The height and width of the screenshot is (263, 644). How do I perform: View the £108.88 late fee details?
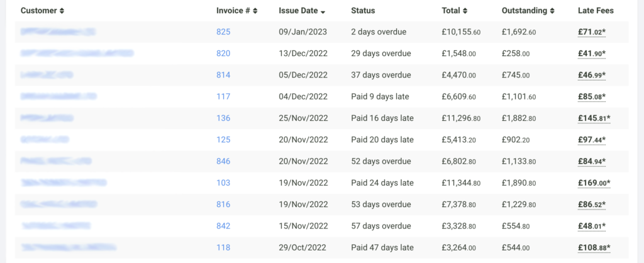coord(594,247)
